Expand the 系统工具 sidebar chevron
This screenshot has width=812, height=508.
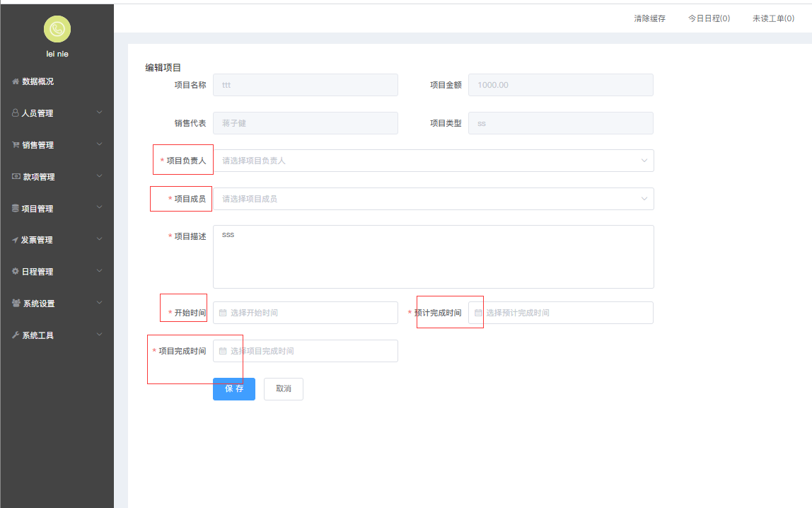tap(100, 335)
